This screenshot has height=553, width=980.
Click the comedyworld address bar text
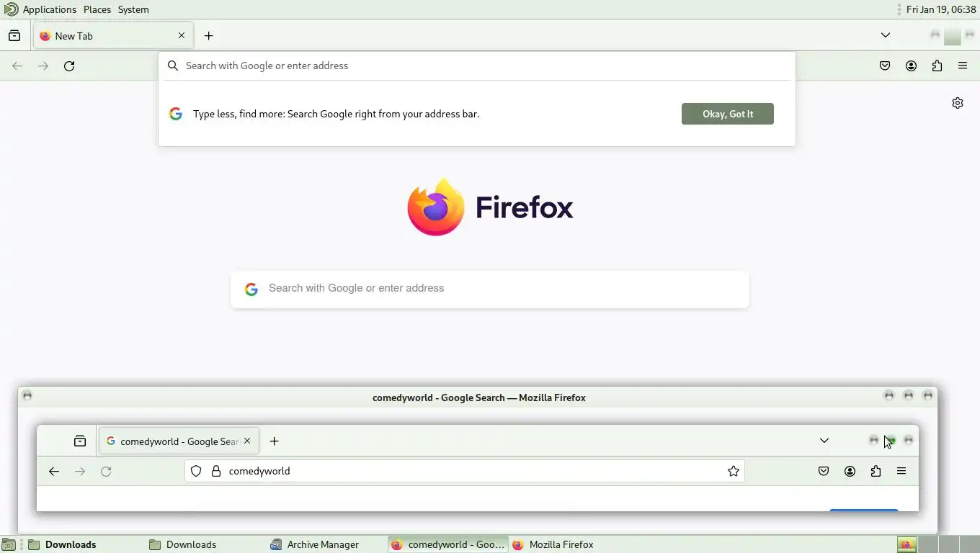(259, 471)
